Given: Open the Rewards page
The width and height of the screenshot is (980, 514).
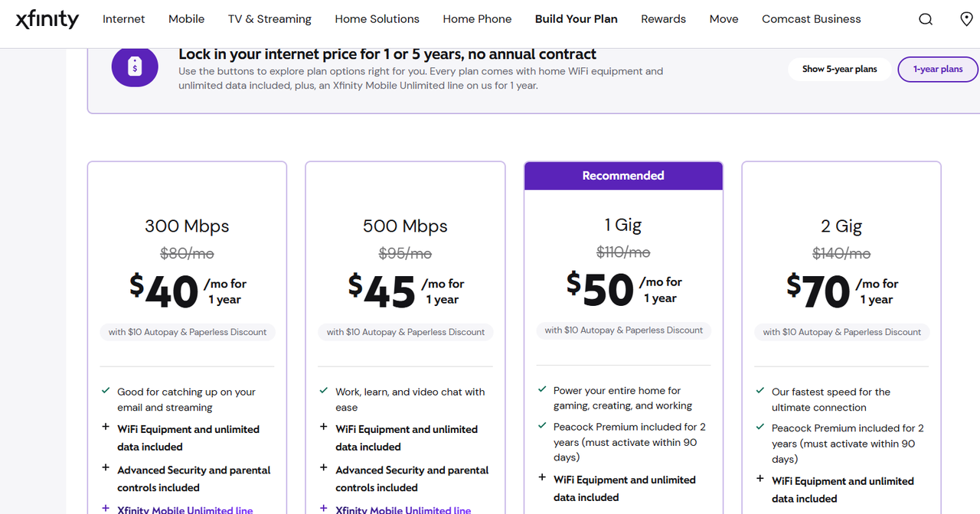Looking at the screenshot, I should [663, 19].
